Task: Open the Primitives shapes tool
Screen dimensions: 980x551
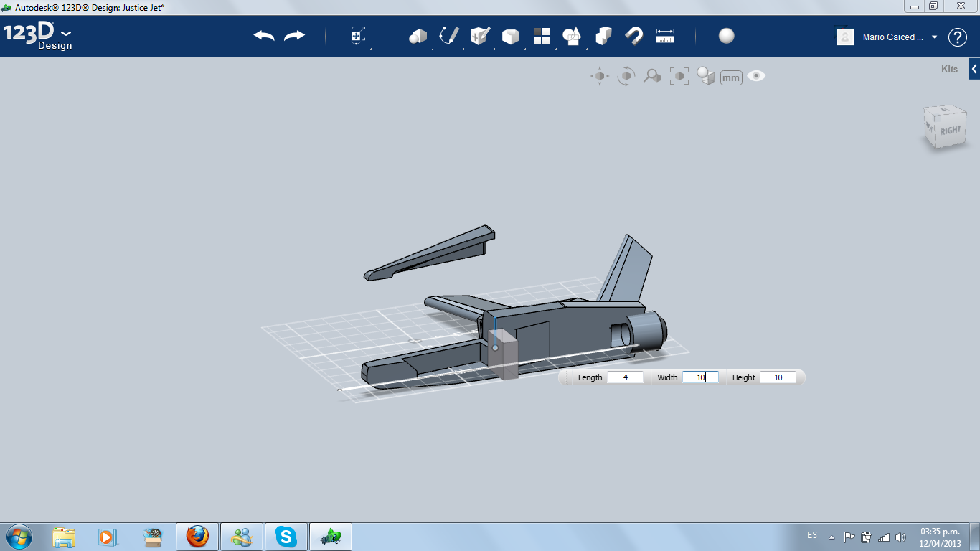Action: pos(418,36)
